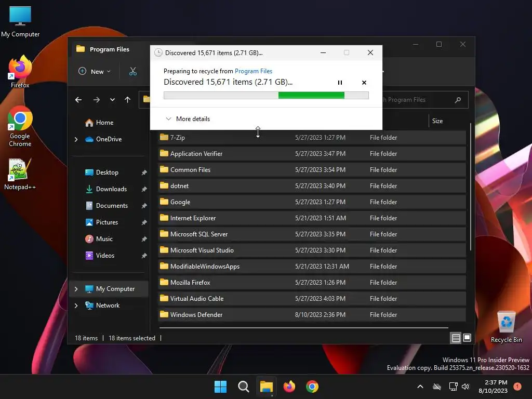Unpin Music using its pin icon
Screen dimensions: 532x399
(144, 239)
